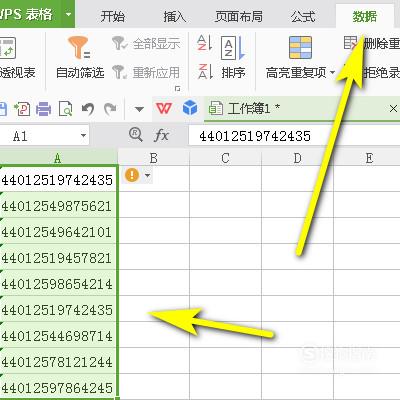Image resolution: width=400 pixels, height=400 pixels.
Task: Select cell containing 44012549875621
Action: pyautogui.click(x=58, y=205)
